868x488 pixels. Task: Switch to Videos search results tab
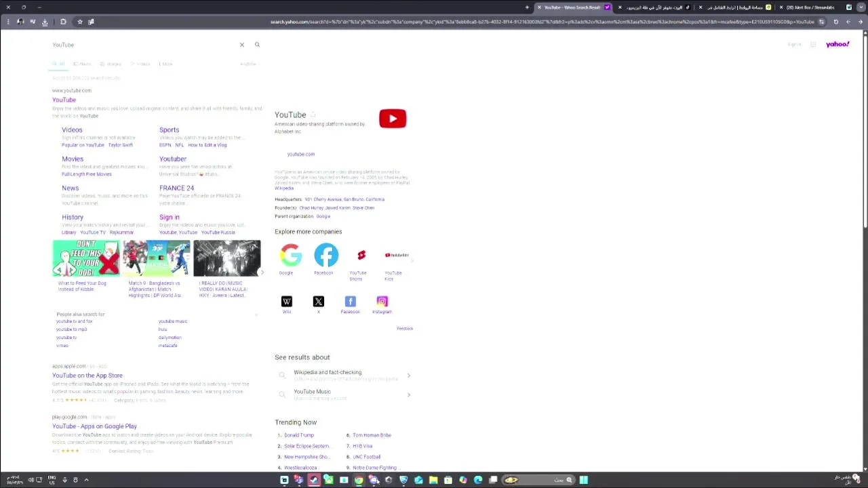tap(140, 64)
